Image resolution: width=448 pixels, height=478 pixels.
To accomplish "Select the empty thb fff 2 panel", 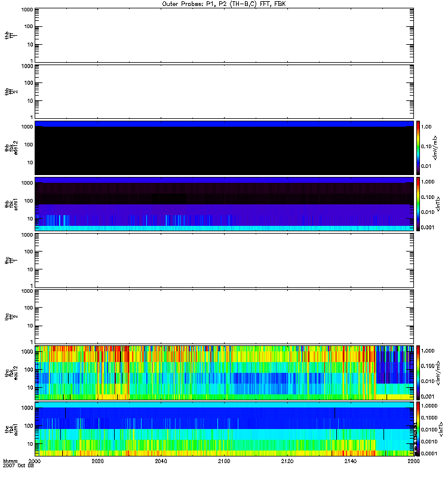I will click(x=224, y=91).
